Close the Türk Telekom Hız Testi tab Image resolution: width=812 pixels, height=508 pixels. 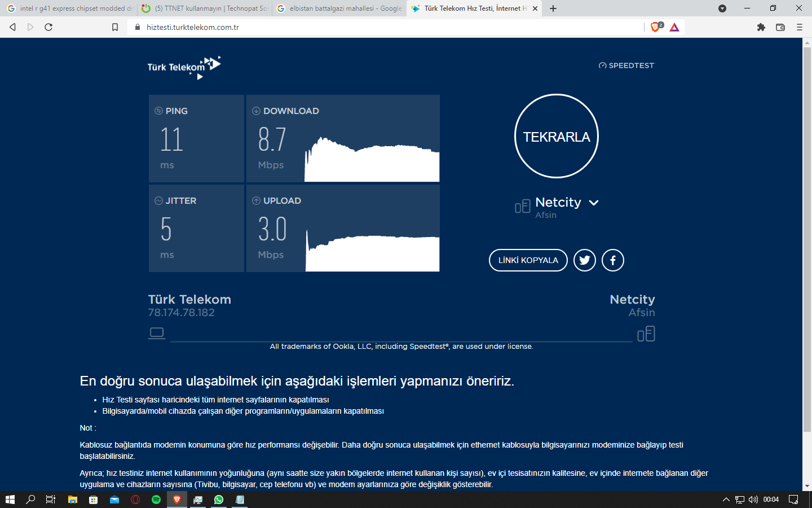[535, 8]
